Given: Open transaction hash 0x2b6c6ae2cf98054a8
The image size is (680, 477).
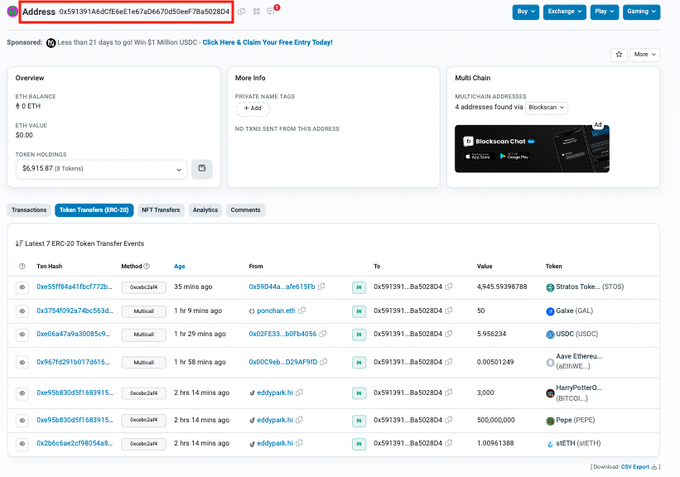Looking at the screenshot, I should click(75, 443).
